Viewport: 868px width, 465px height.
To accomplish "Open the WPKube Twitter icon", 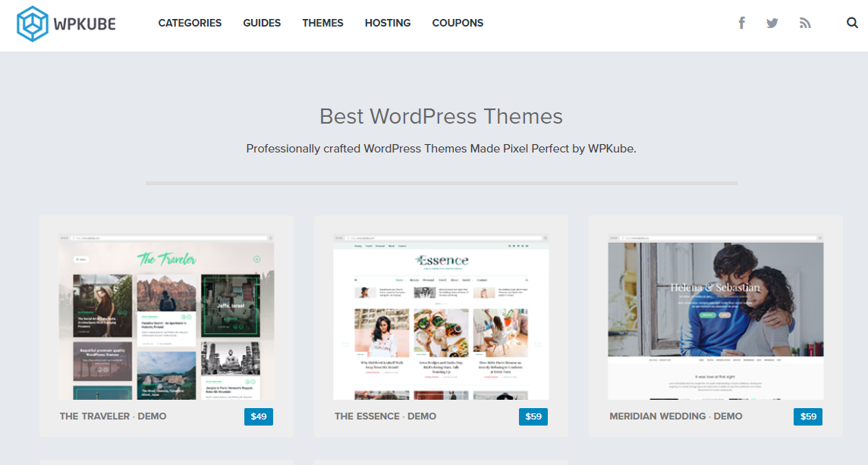I will click(x=772, y=24).
